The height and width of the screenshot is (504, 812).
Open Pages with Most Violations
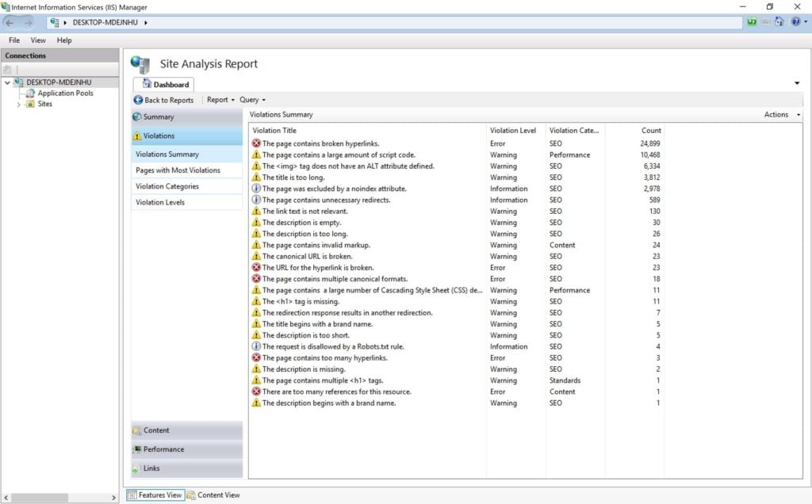pyautogui.click(x=178, y=170)
